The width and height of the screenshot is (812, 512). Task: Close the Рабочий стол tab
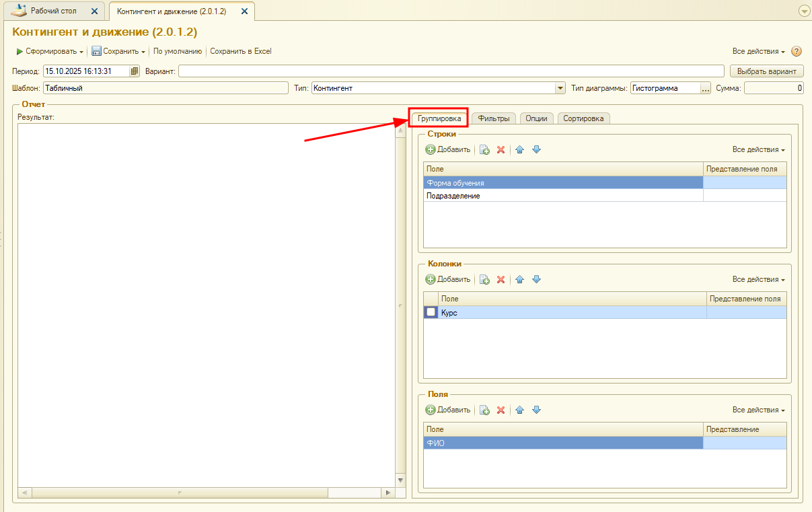(94, 11)
